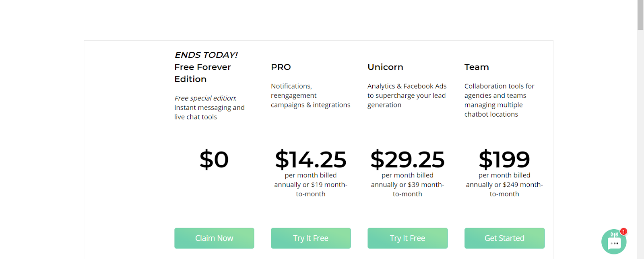This screenshot has width=644, height=259.
Task: Click the PRO notifications and reengagement description
Action: click(x=310, y=95)
